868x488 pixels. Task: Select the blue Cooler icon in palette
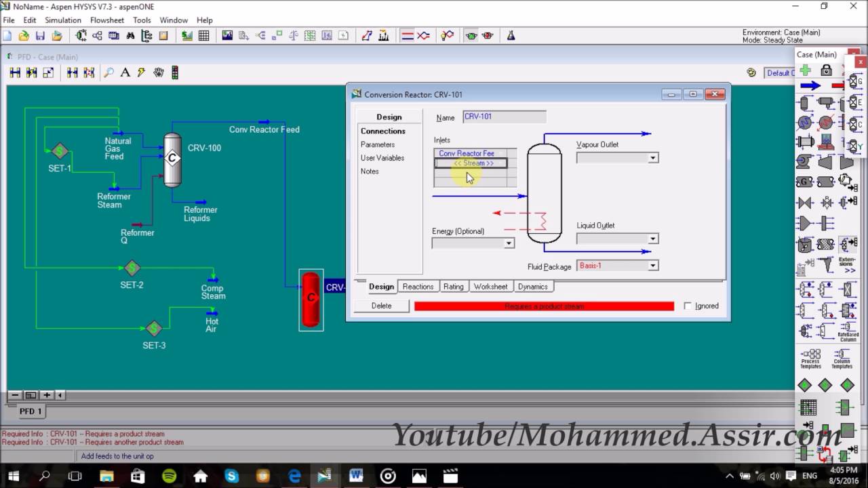[805, 123]
